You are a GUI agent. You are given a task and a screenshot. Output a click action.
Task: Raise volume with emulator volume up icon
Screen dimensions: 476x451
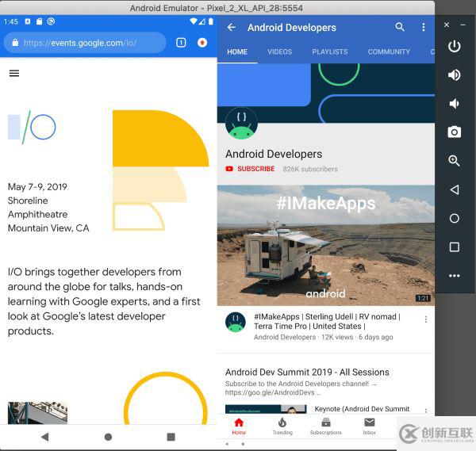[x=454, y=75]
